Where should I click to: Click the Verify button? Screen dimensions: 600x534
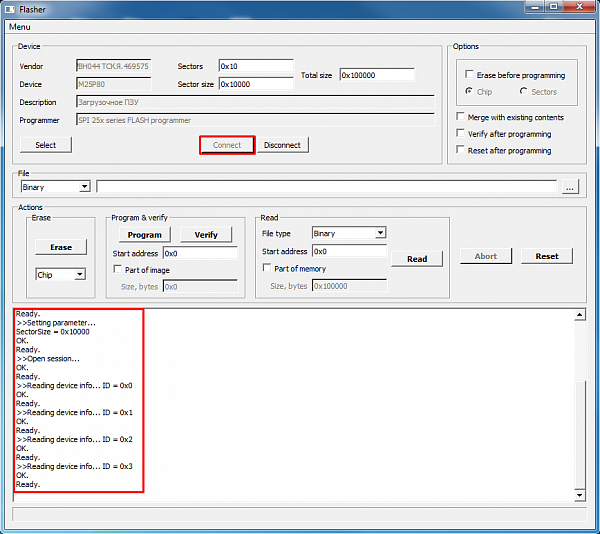tap(206, 234)
